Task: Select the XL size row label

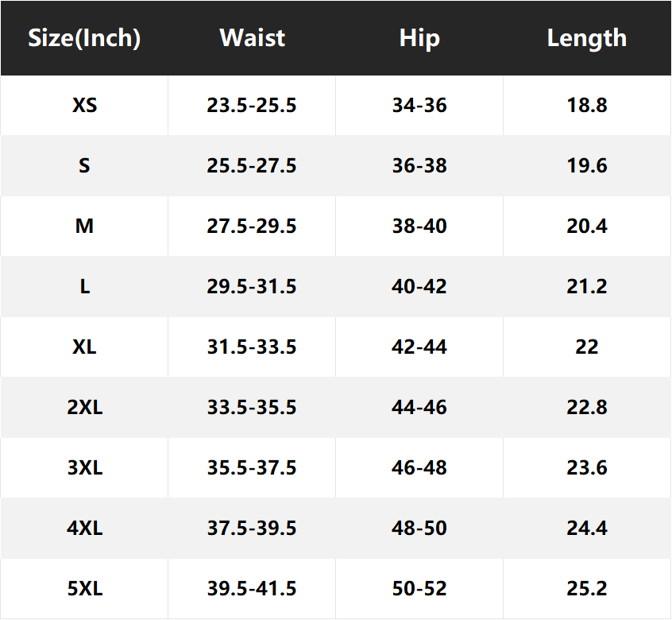Action: click(84, 347)
